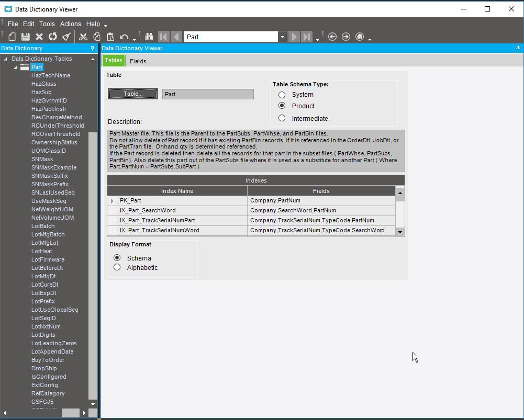Image resolution: width=524 pixels, height=420 pixels.
Task: Click the Undo arrow icon
Action: [x=124, y=37]
